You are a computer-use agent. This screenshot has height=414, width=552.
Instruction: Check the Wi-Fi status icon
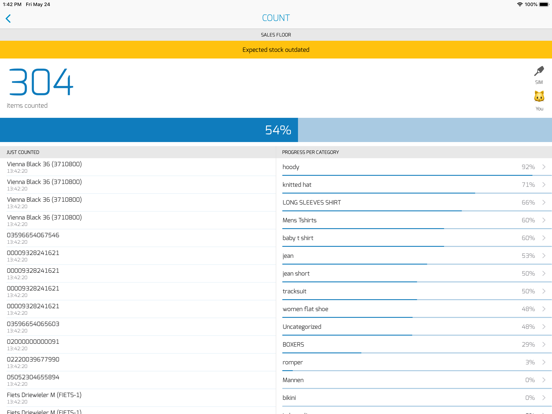point(520,4)
